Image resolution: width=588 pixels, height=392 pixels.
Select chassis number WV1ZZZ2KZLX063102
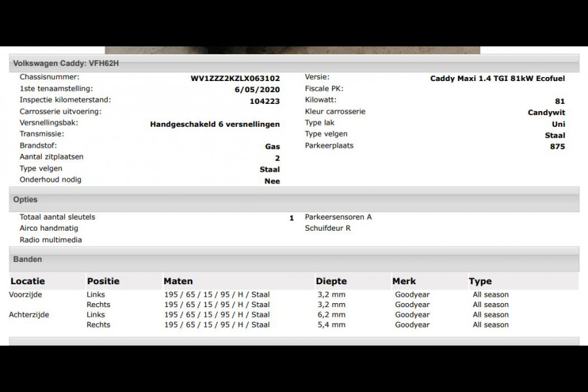coord(235,78)
